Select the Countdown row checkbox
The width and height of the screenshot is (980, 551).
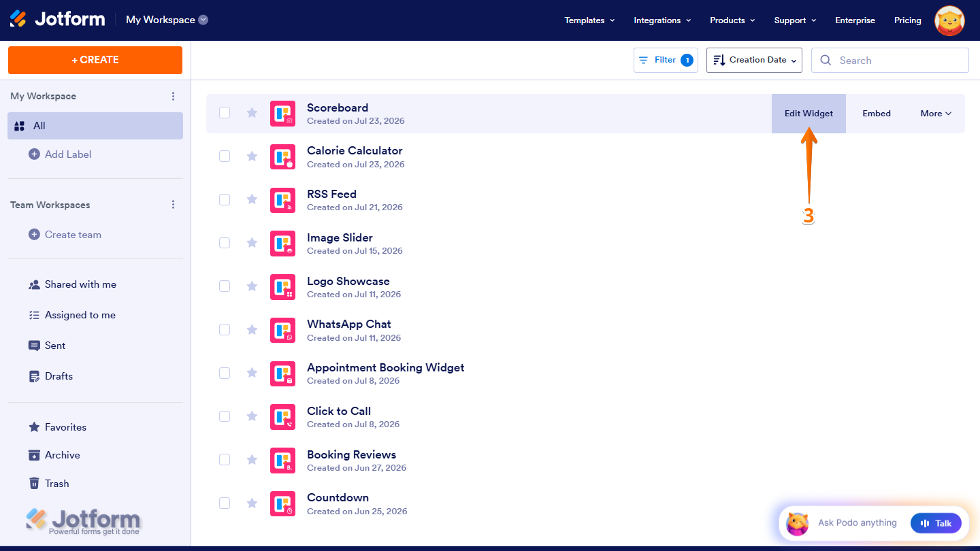[x=225, y=503]
